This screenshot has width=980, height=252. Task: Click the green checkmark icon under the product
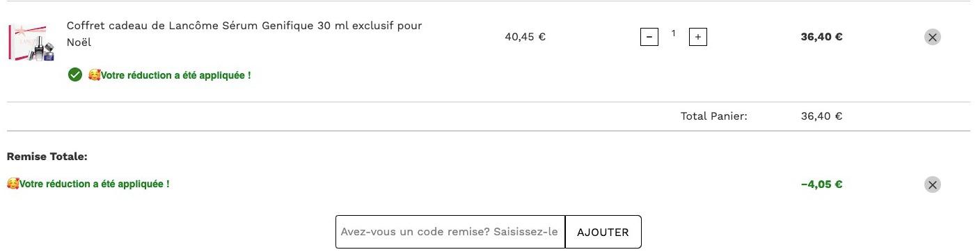pyautogui.click(x=75, y=75)
